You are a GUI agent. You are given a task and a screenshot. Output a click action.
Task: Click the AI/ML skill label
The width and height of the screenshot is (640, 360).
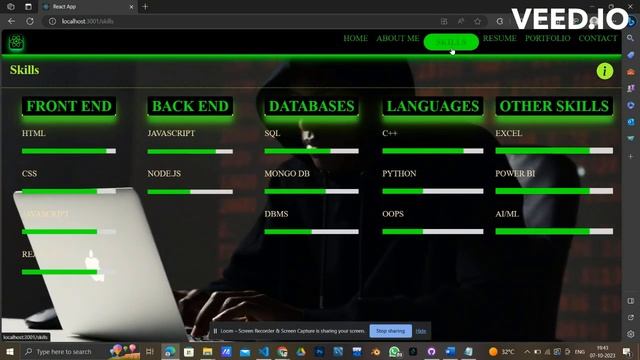[507, 214]
